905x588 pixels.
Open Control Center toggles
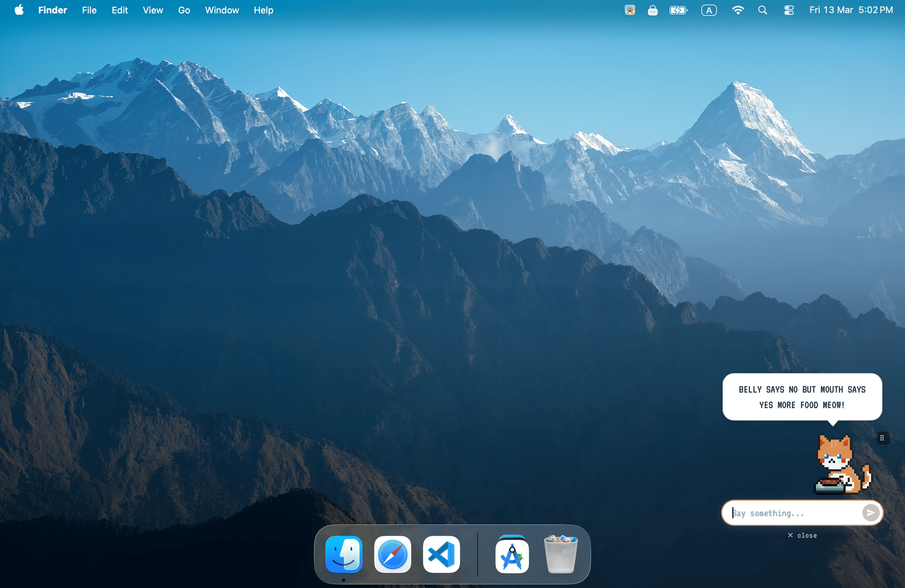click(x=789, y=10)
